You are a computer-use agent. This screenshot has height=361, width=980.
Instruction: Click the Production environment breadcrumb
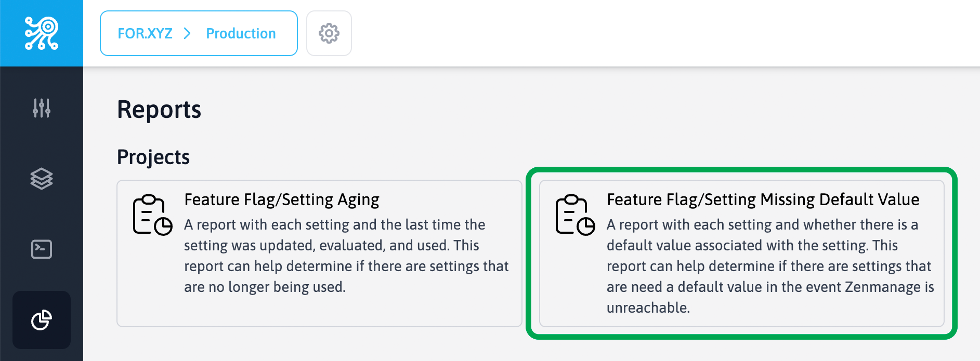pos(241,33)
